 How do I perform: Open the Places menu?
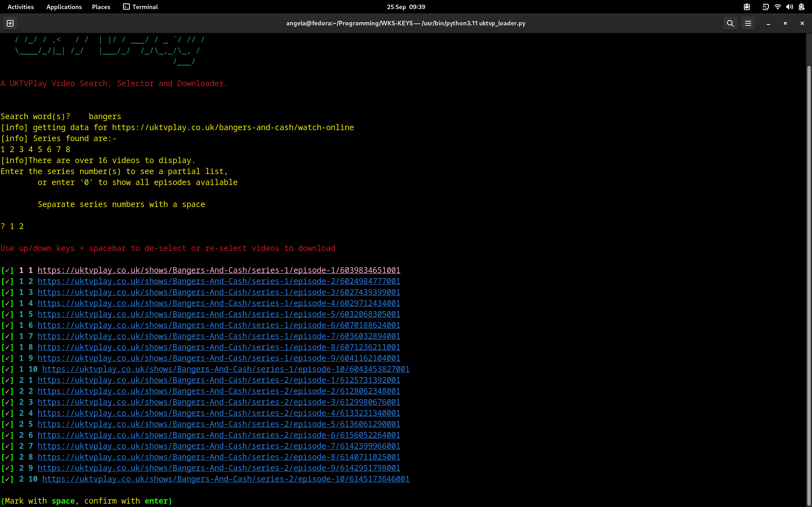point(101,7)
